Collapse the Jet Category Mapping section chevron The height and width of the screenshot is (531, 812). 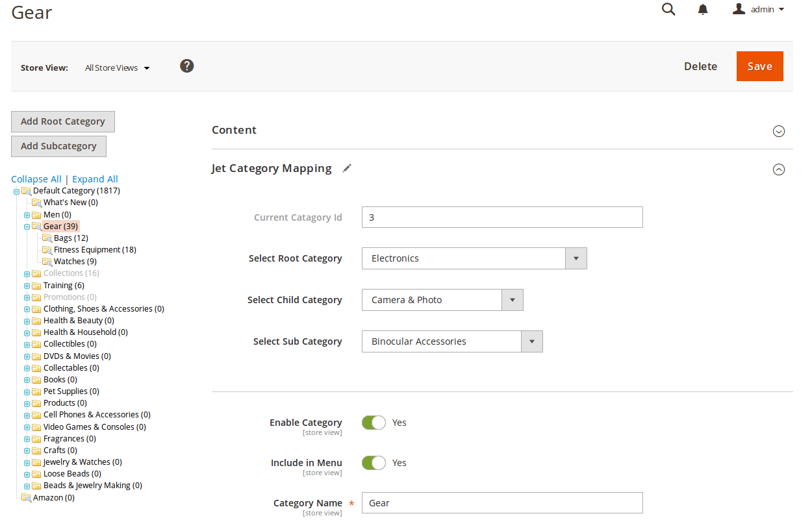coord(779,169)
